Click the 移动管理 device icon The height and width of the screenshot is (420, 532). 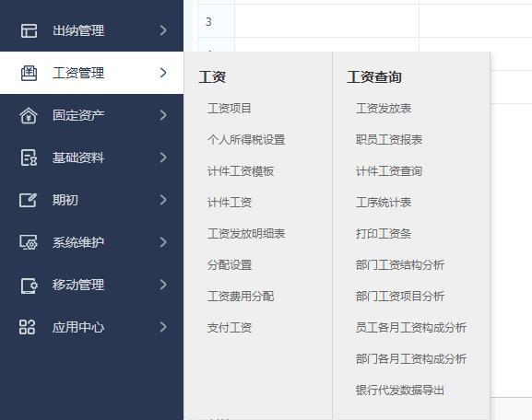(x=29, y=286)
